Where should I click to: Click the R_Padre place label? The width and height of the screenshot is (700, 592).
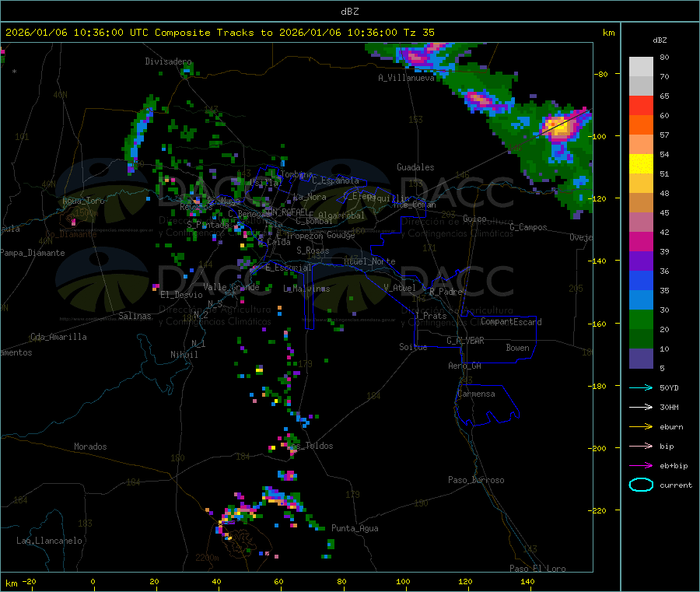pyautogui.click(x=446, y=292)
